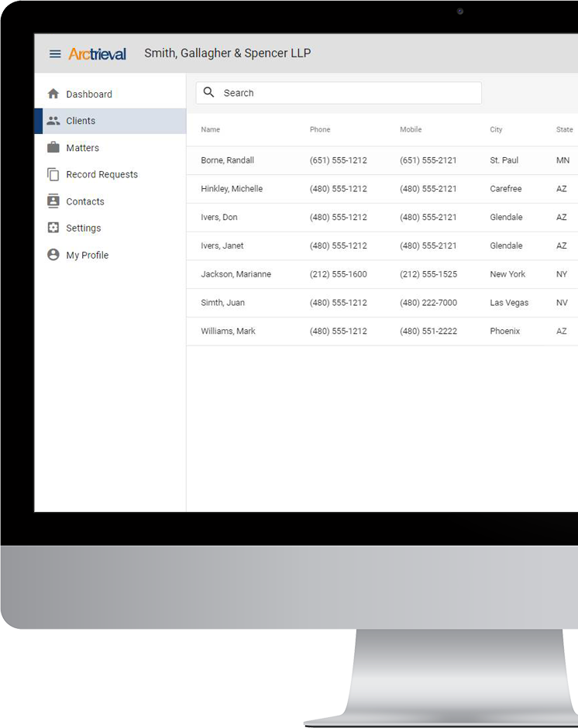578x728 pixels.
Task: Click phone in Williams, Mark row
Action: 339,331
